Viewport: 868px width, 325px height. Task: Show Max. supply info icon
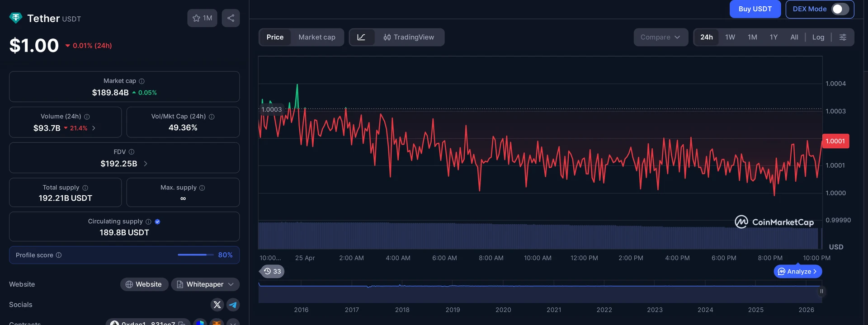click(x=202, y=188)
